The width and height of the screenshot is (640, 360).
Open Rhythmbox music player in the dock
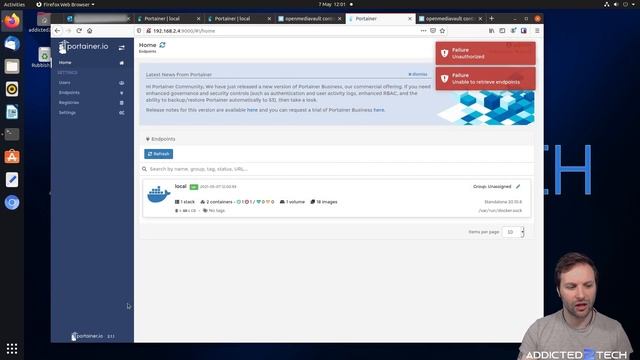[x=12, y=89]
